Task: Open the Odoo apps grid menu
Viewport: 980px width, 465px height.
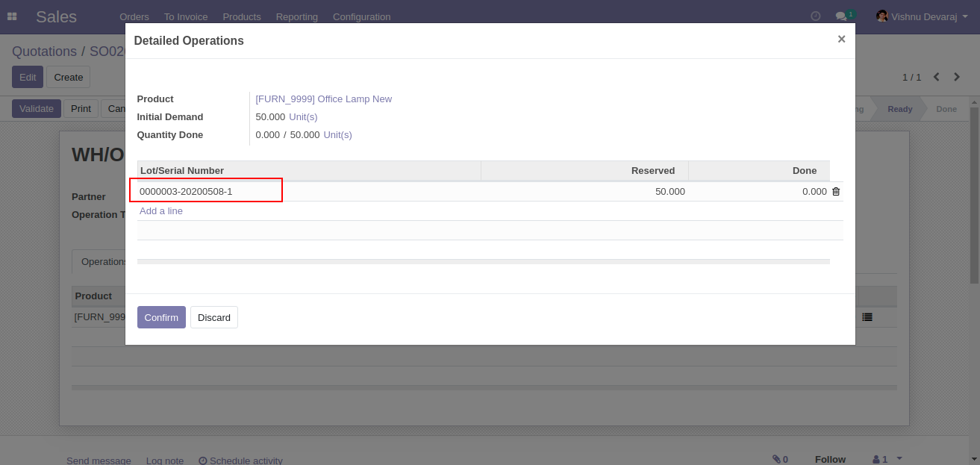Action: pos(12,16)
